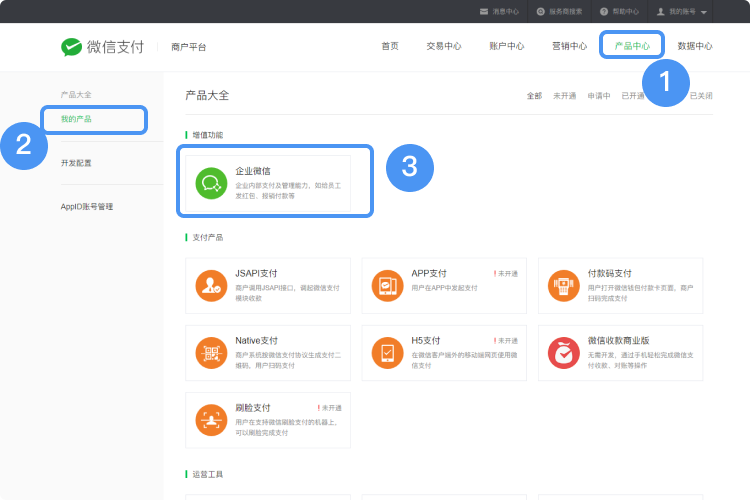Screen dimensions: 750x500
Task: Click the APP支付 orange device icon
Action: pos(387,286)
